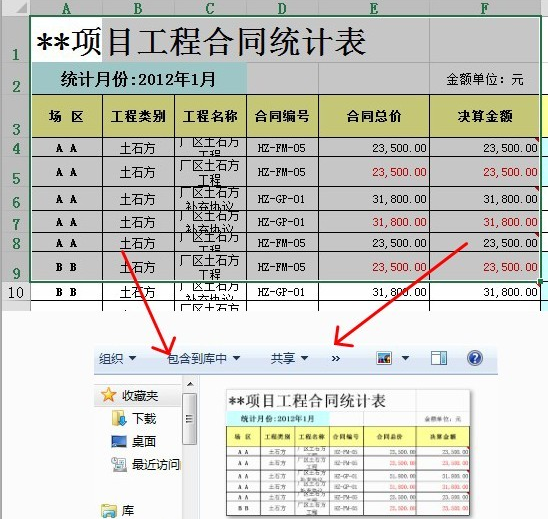Toggle the preview pane icon
This screenshot has height=519, width=548.
439,358
